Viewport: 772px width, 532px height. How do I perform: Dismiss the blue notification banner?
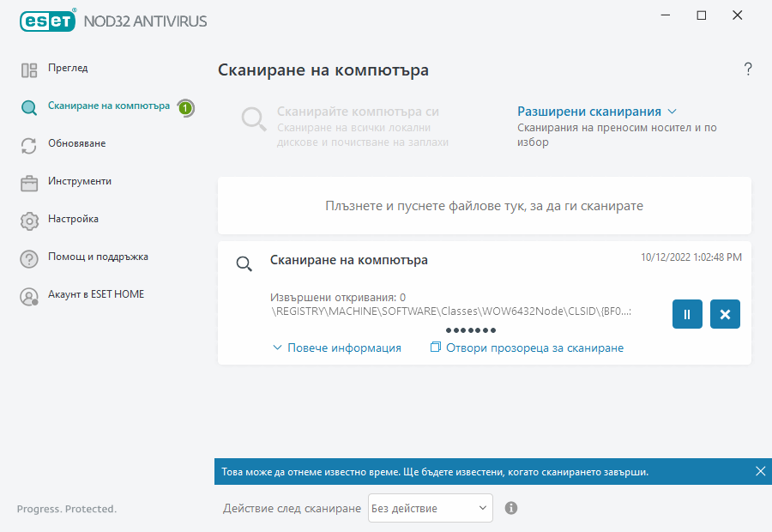[760, 470]
